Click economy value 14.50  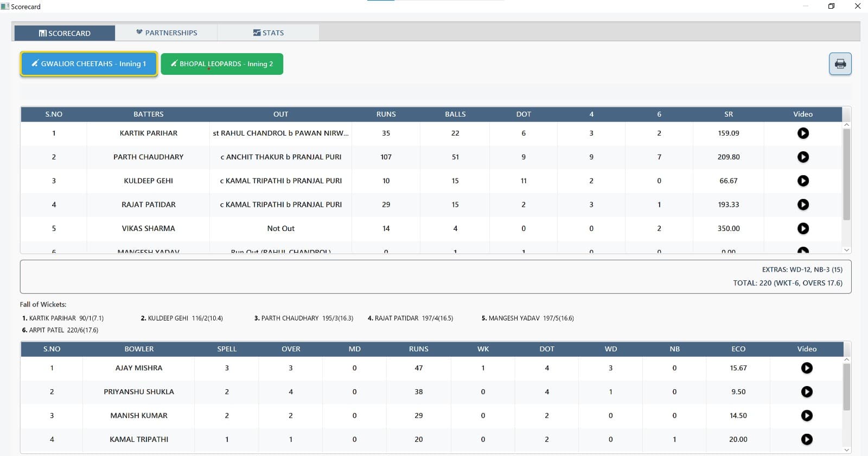click(x=738, y=415)
